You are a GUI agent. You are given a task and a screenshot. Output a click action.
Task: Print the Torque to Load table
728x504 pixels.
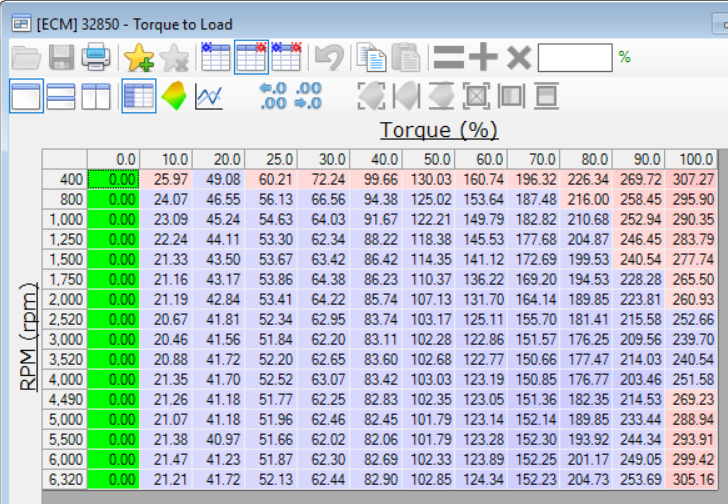click(x=96, y=58)
